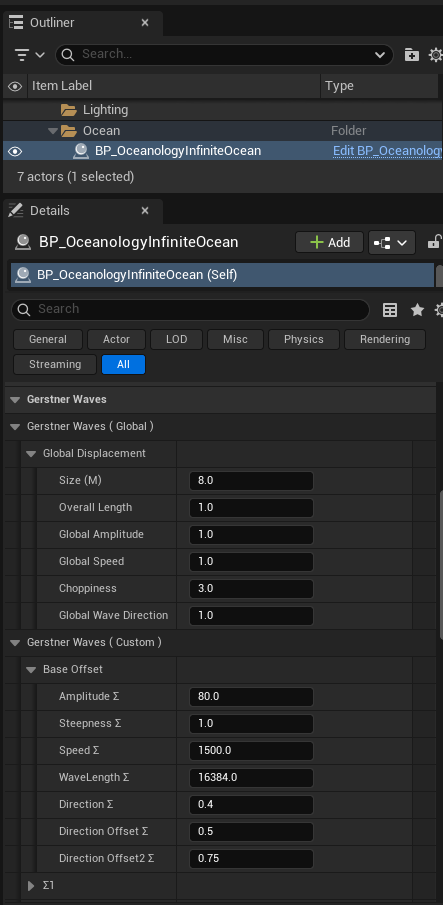This screenshot has width=443, height=905.
Task: Filter details by Streaming
Action: (55, 364)
